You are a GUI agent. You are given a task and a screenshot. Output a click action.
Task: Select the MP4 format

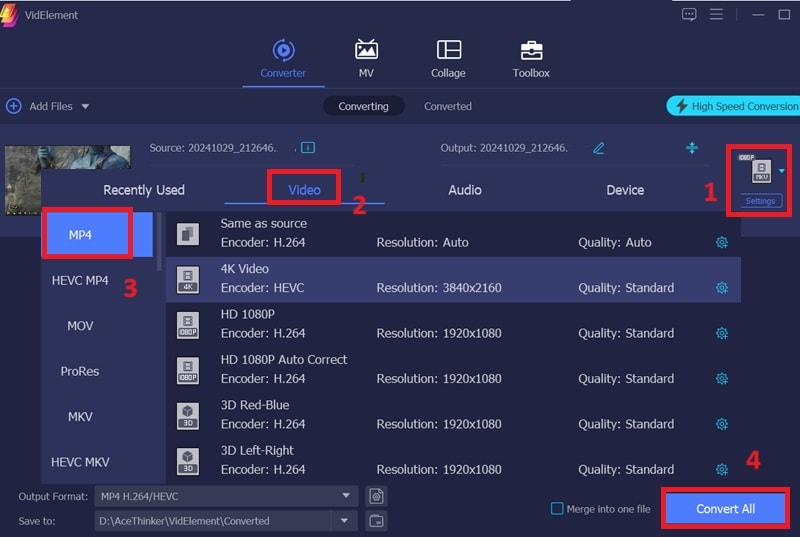(97, 235)
